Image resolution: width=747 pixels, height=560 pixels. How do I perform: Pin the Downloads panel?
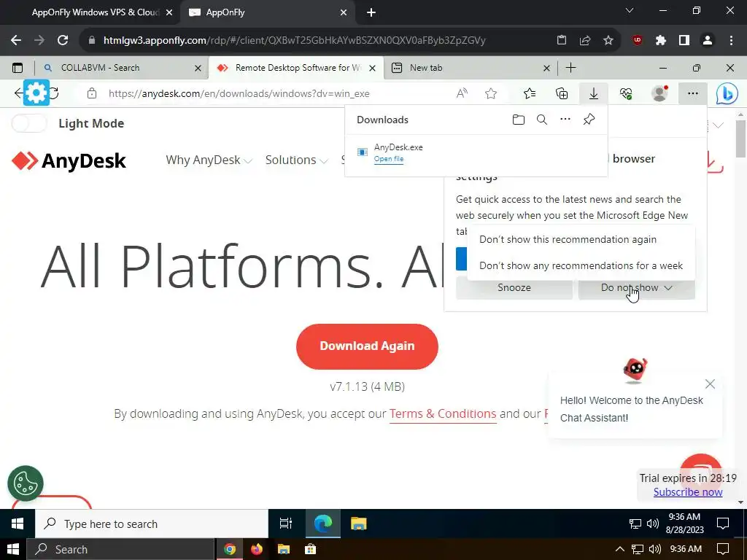[589, 120]
